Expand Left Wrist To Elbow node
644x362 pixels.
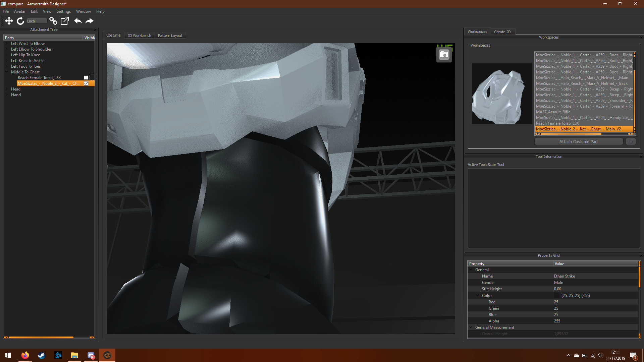pyautogui.click(x=7, y=44)
